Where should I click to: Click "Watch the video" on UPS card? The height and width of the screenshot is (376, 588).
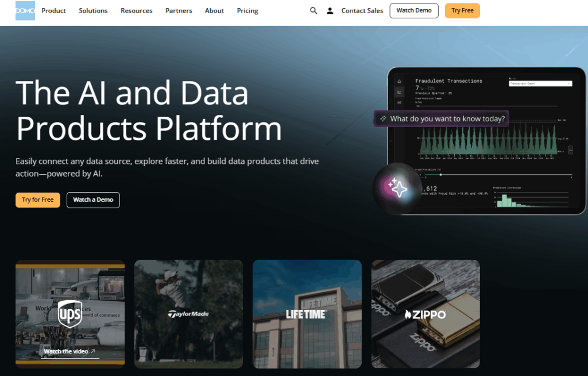point(69,351)
